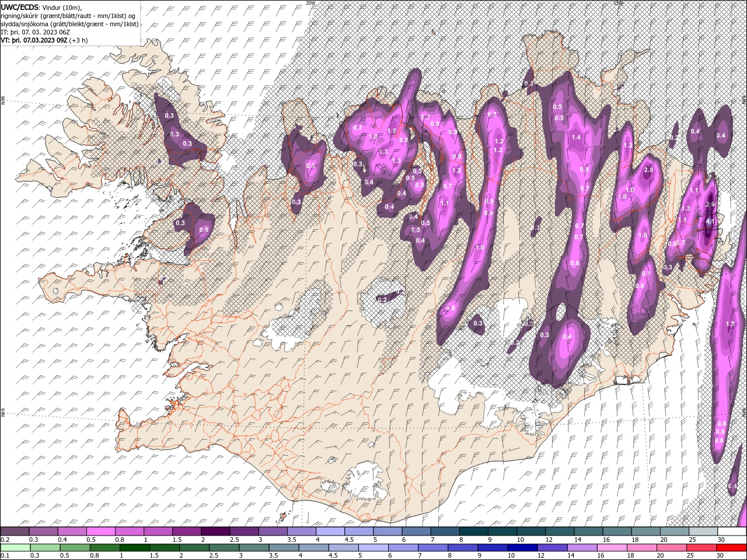747x560 pixels.
Task: Select the upper legend swatch starting at 20
Action: [x=675, y=531]
